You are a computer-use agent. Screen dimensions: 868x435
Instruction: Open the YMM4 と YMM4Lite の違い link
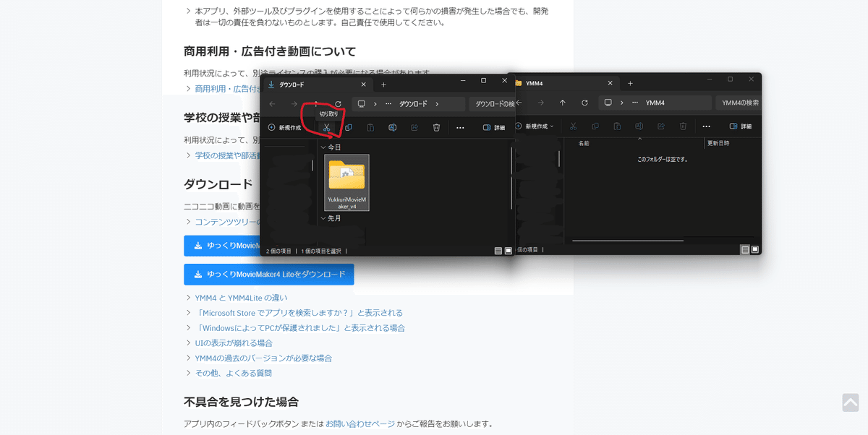click(x=241, y=298)
